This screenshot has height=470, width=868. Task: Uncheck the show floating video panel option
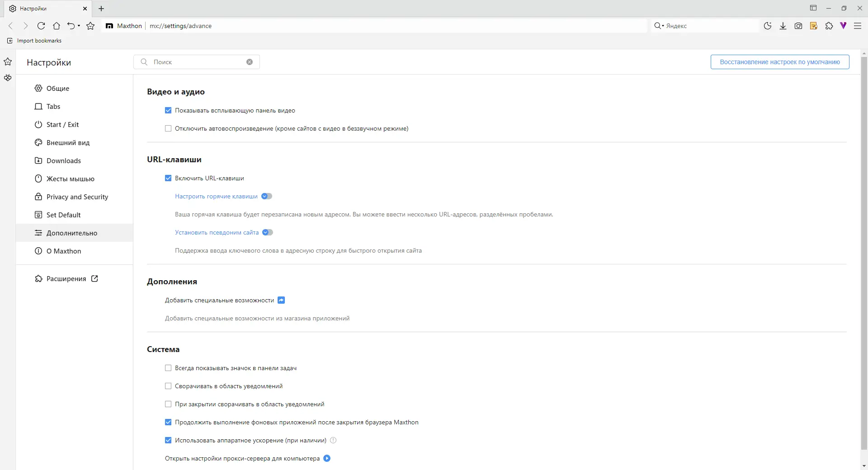pyautogui.click(x=168, y=110)
